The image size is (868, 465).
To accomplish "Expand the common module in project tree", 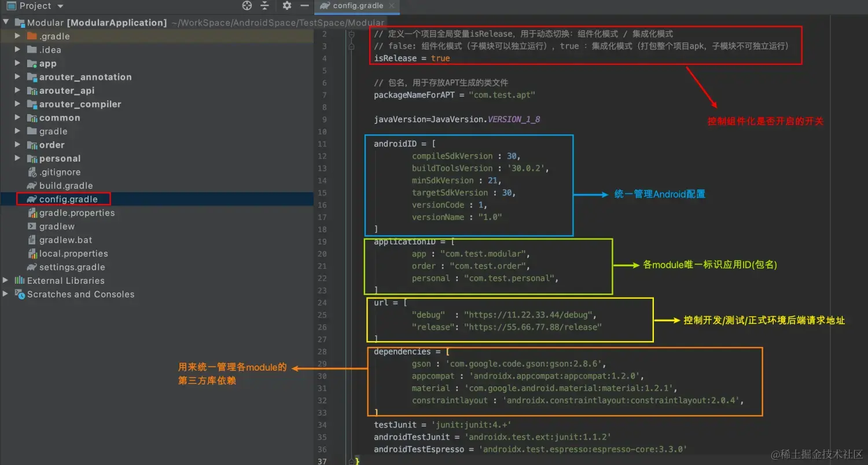I will (17, 118).
